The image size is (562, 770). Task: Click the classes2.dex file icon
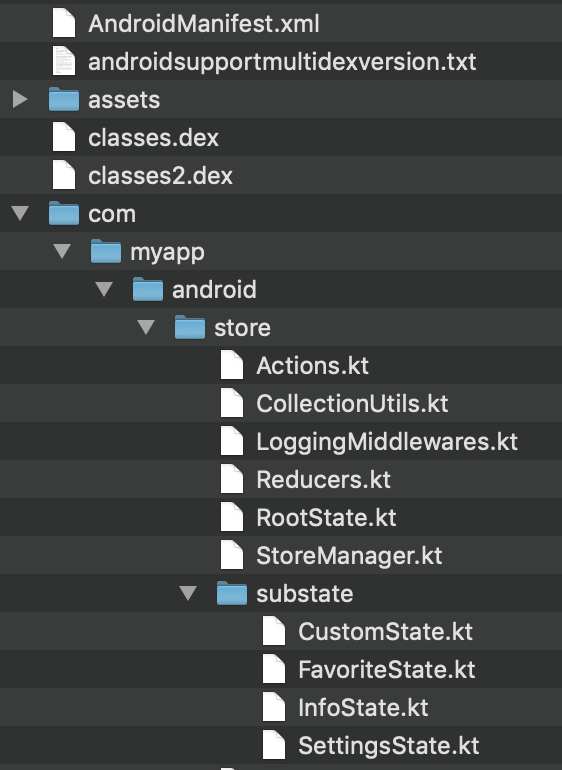pyautogui.click(x=64, y=175)
